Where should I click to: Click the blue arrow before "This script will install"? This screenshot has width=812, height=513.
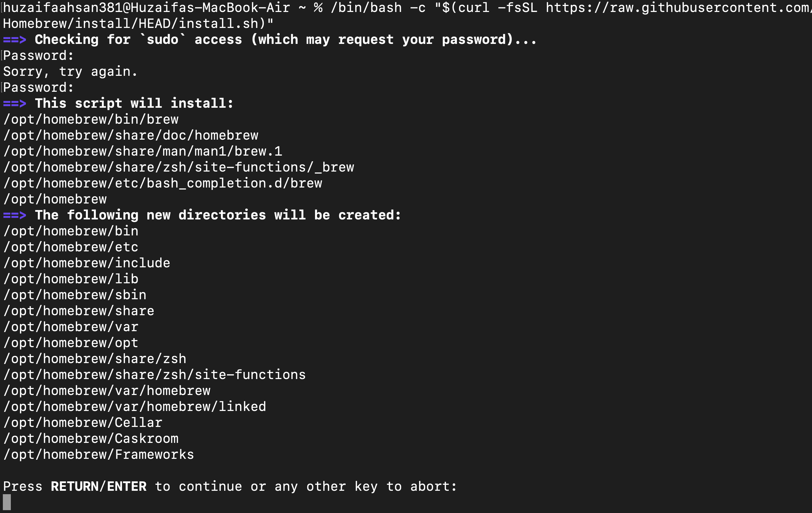click(15, 103)
